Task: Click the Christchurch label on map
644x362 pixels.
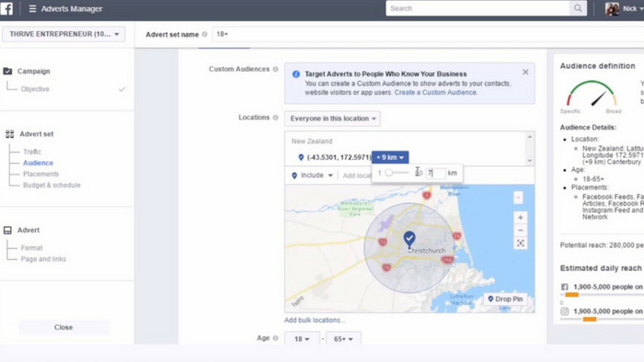Action: tap(427, 251)
